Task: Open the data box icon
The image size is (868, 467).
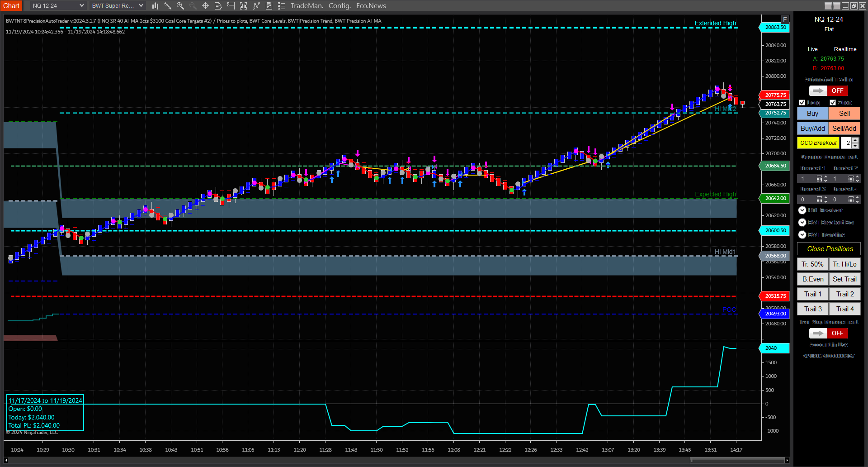Action: [x=218, y=6]
